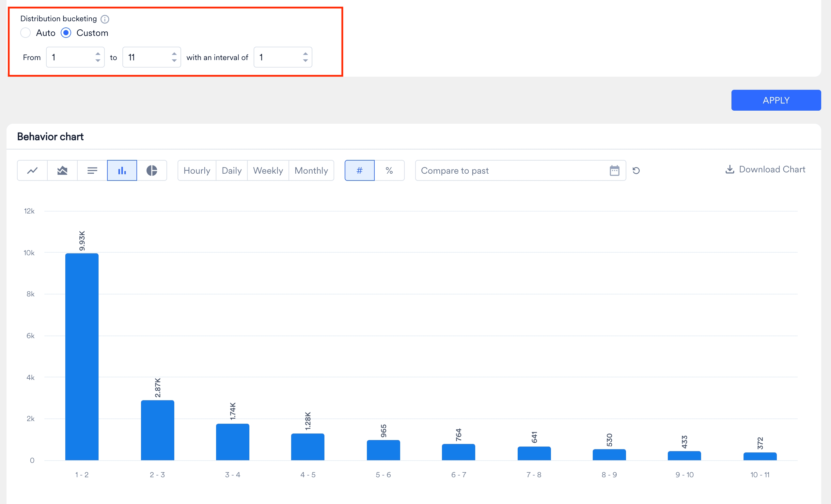Decrease the From value with down arrow
Image resolution: width=831 pixels, height=504 pixels.
click(98, 61)
